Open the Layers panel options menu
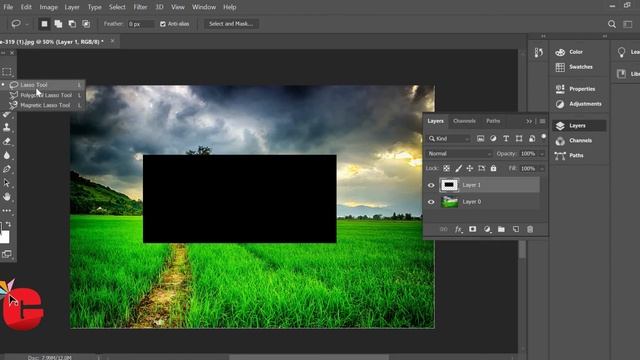 542,121
